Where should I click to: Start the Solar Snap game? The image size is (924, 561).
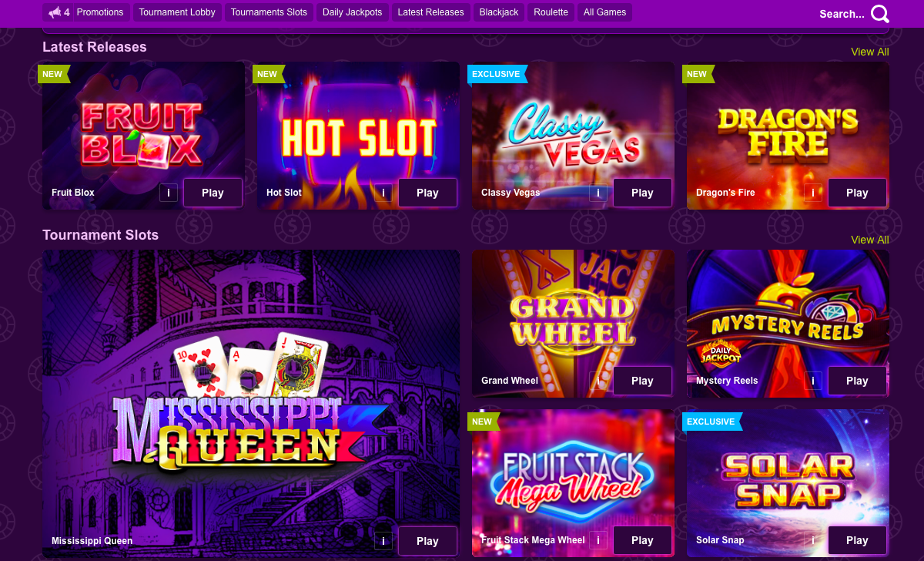click(857, 540)
